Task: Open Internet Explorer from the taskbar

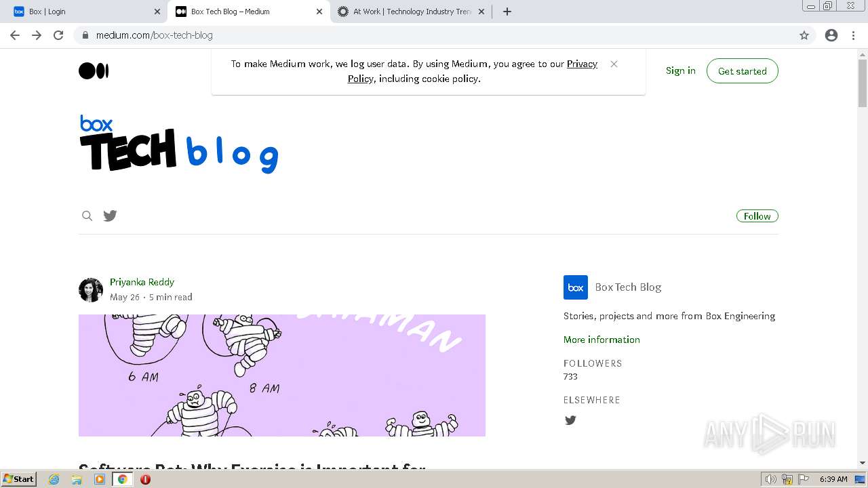Action: click(54, 479)
